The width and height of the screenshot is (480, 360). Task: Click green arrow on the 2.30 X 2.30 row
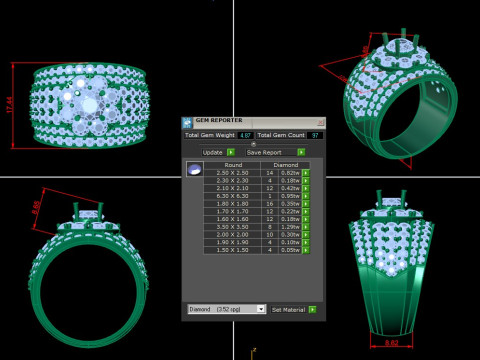[306, 181]
